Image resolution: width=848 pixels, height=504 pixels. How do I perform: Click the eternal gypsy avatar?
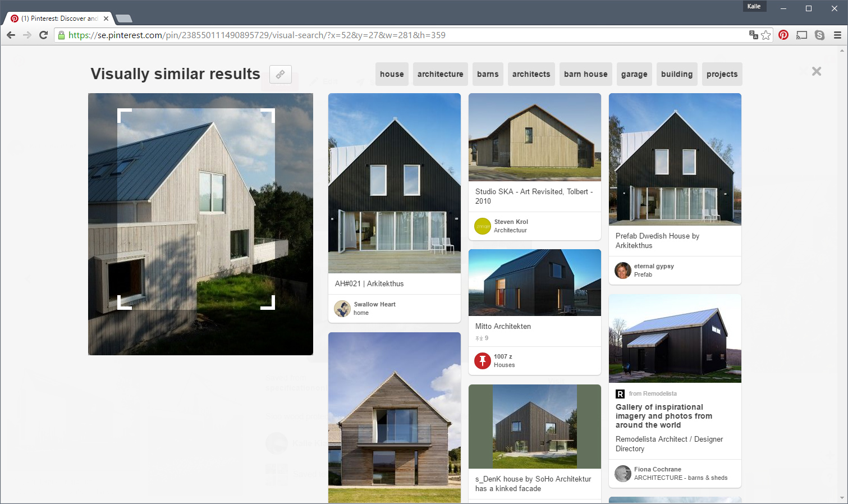(x=623, y=271)
